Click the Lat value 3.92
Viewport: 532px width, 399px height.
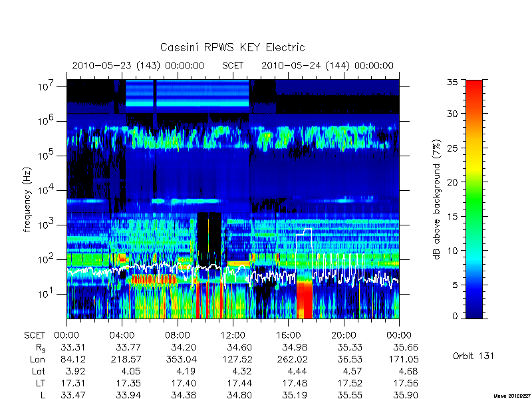[76, 371]
